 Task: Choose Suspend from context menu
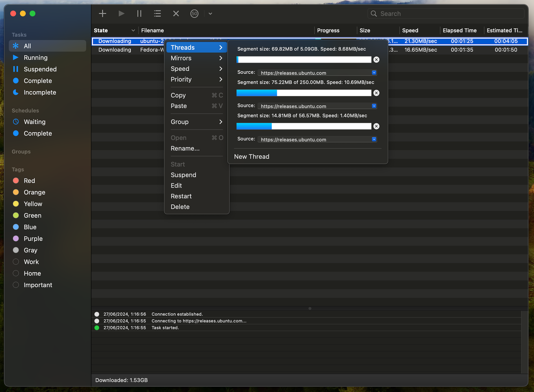tap(197, 175)
